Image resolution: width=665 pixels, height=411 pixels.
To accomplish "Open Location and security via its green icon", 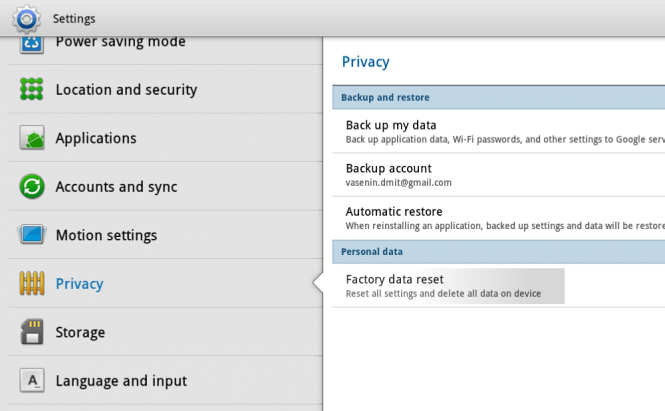I will pos(32,89).
